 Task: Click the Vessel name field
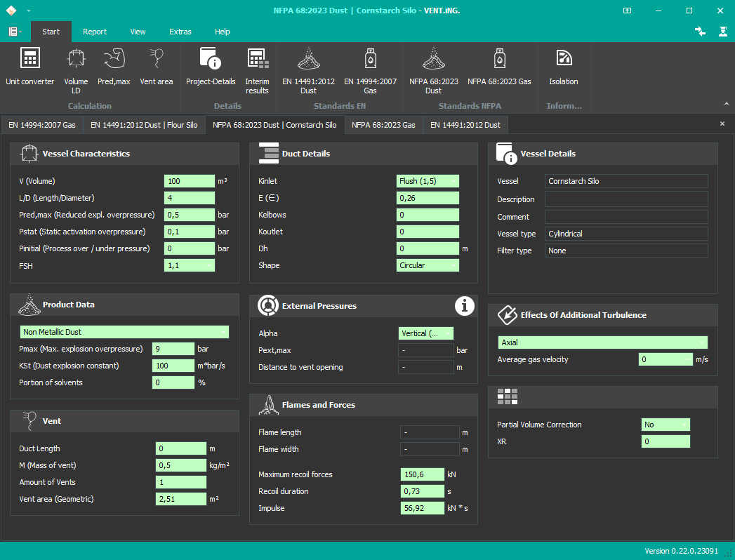626,181
